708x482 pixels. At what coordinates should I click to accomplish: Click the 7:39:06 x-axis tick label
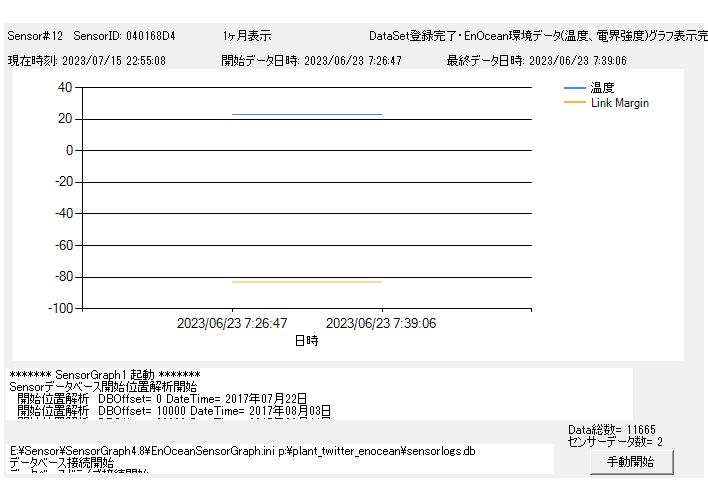click(x=381, y=324)
